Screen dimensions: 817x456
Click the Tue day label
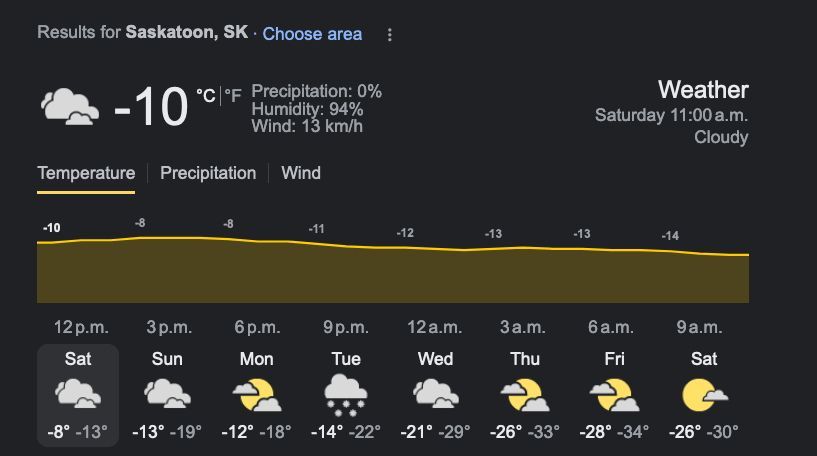pos(345,359)
